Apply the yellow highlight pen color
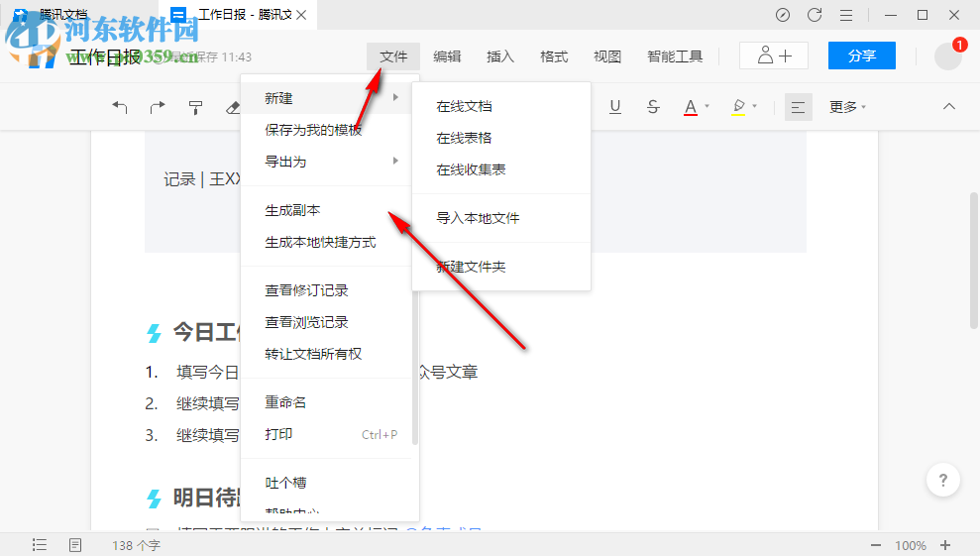The height and width of the screenshot is (556, 980). coord(739,107)
